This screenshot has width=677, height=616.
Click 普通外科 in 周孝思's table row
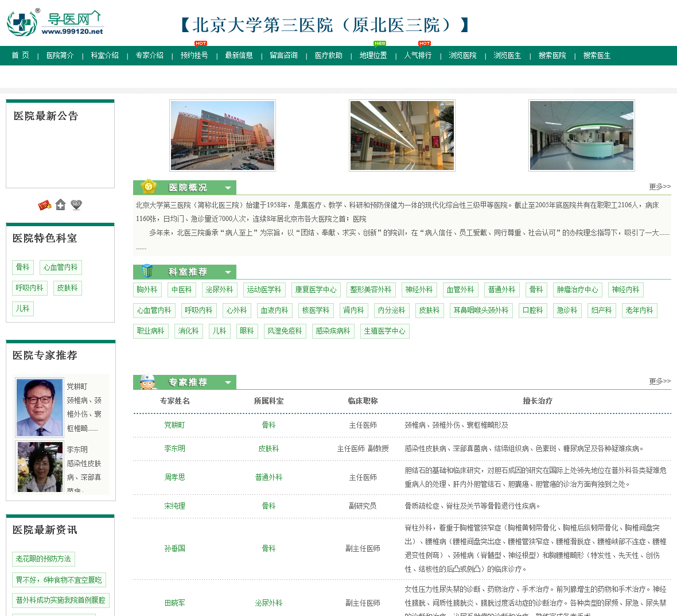point(269,477)
